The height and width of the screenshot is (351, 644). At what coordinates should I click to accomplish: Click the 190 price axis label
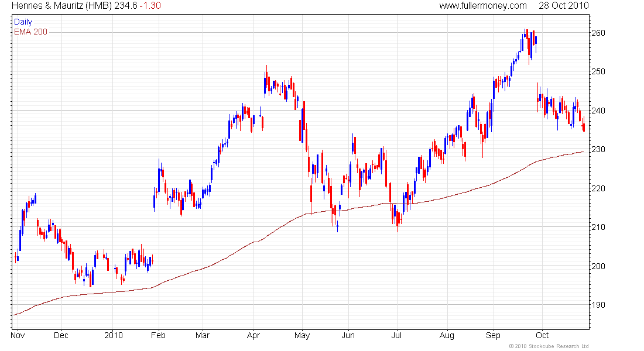[598, 305]
